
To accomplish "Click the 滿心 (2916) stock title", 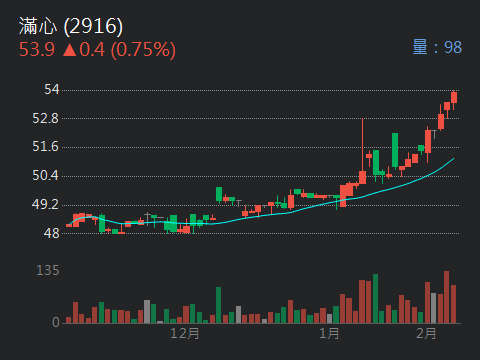I will pyautogui.click(x=71, y=26).
